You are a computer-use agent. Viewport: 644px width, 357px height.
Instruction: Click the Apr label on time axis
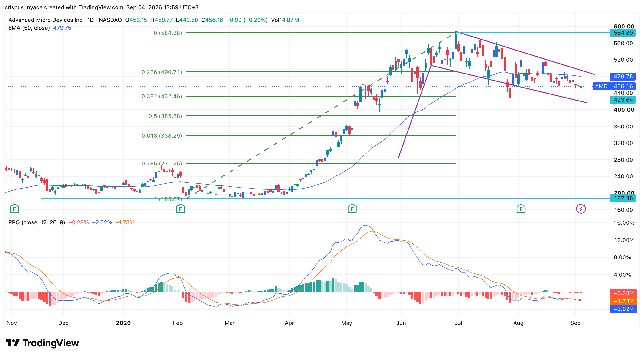click(289, 323)
